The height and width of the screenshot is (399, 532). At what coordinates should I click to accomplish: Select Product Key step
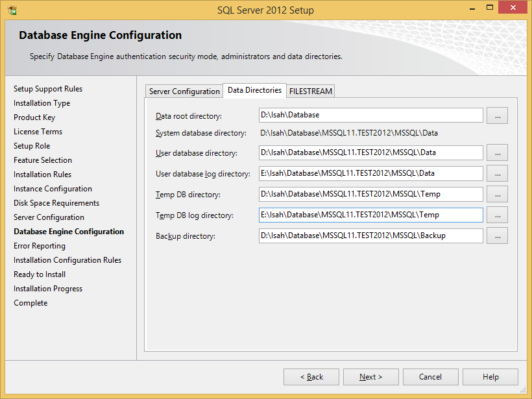point(34,117)
